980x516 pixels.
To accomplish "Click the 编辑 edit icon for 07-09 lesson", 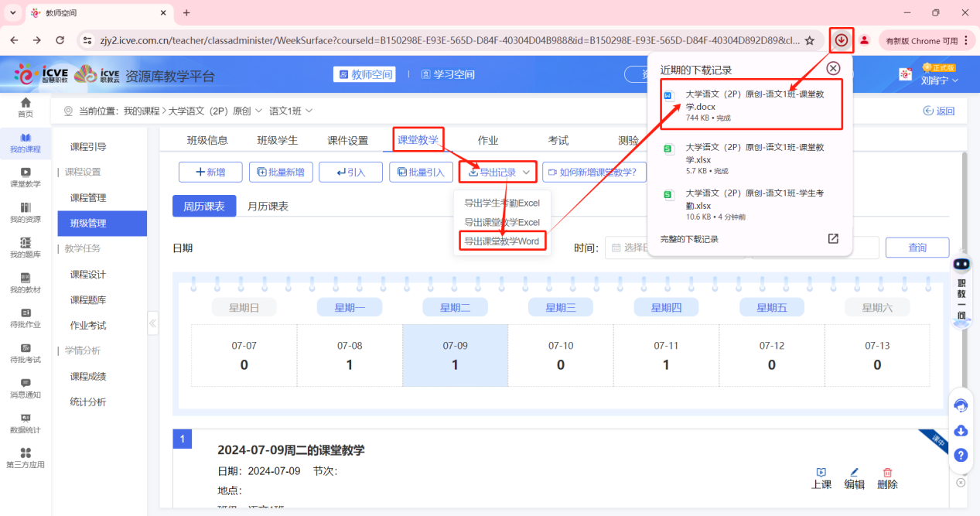I will [855, 475].
